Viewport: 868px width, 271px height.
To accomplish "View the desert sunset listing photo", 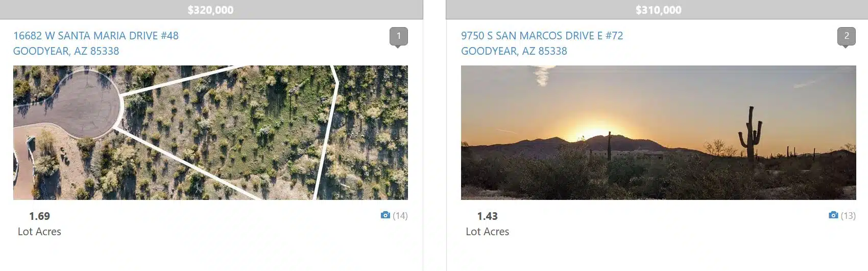I will pos(659,132).
